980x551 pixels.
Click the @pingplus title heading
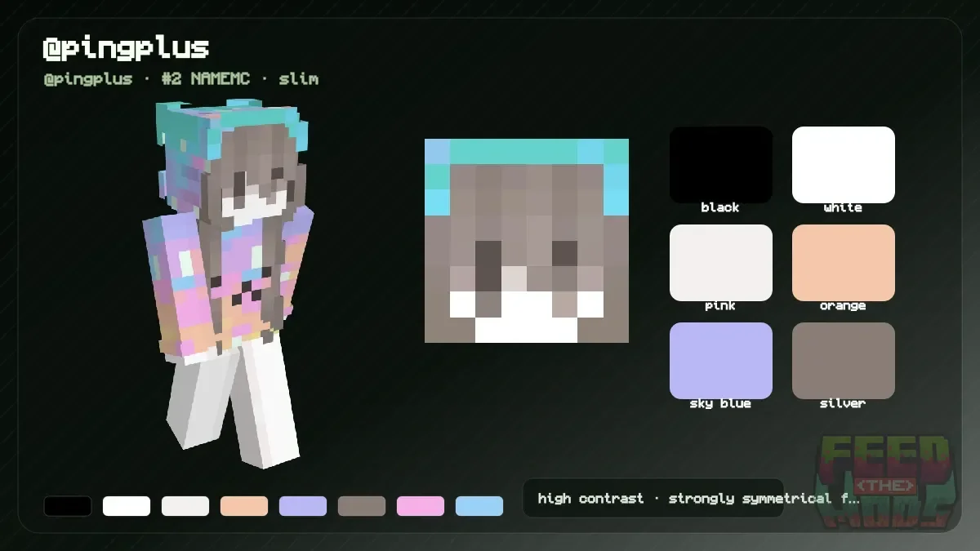point(126,48)
